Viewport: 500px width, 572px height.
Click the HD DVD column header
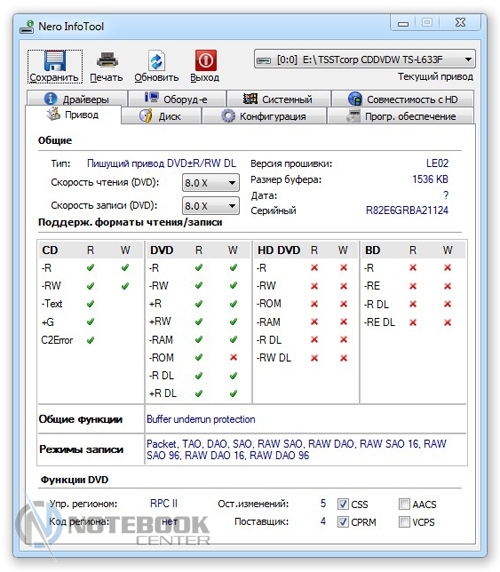tap(279, 250)
